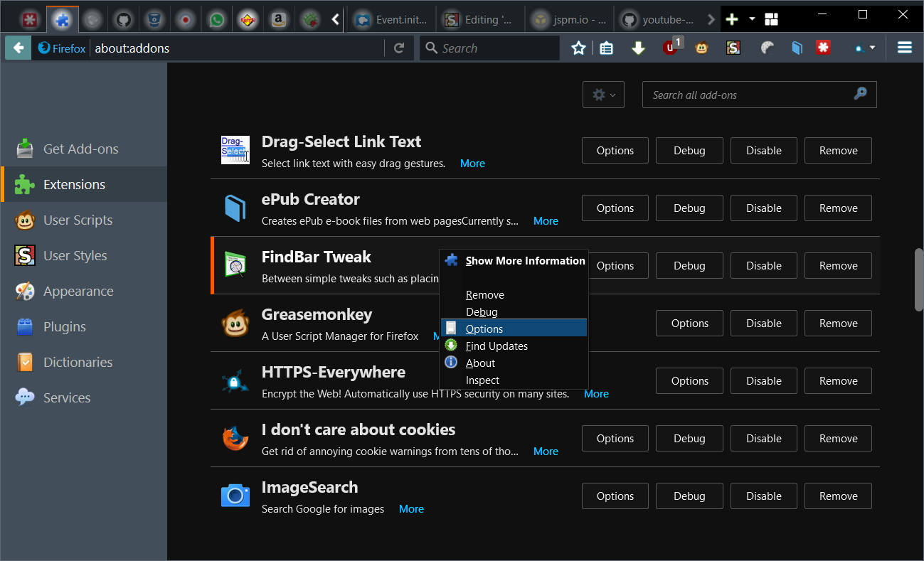The height and width of the screenshot is (561, 924).
Task: Click the Greasemonkey extension monkey icon
Action: (x=235, y=323)
